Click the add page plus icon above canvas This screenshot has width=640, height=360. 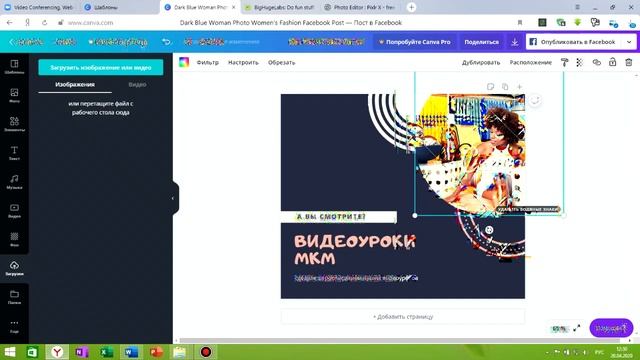point(519,87)
